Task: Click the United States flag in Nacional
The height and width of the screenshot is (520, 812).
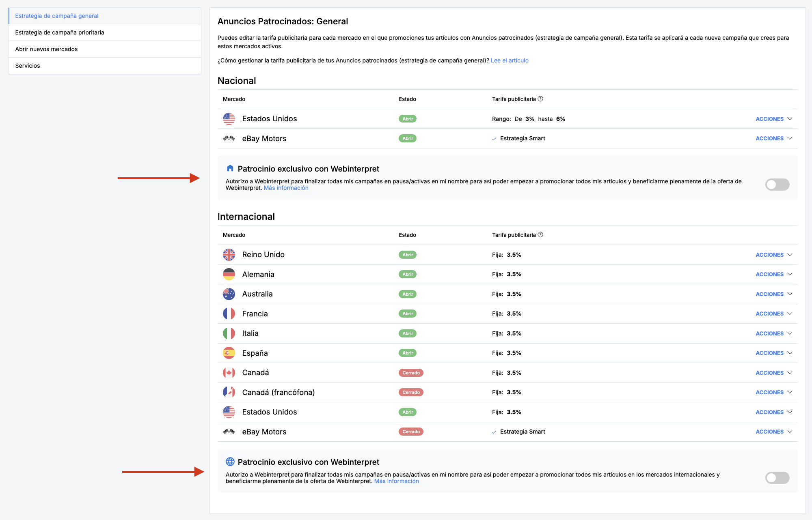Action: (x=229, y=119)
